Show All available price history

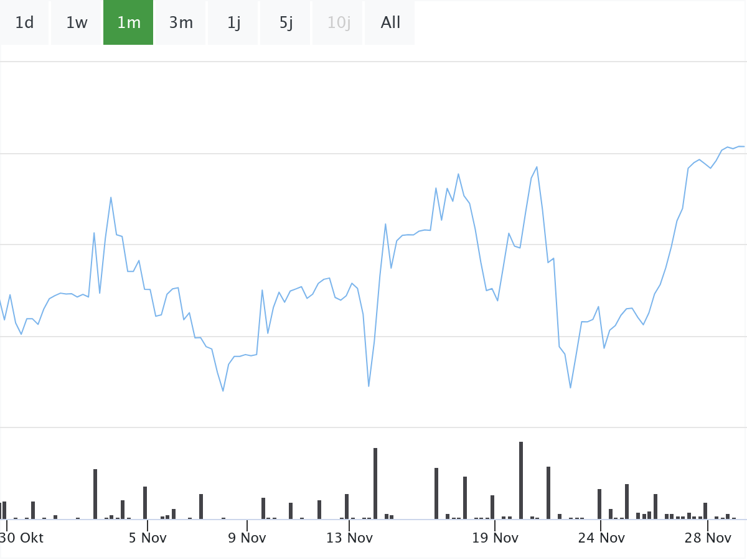pyautogui.click(x=390, y=23)
